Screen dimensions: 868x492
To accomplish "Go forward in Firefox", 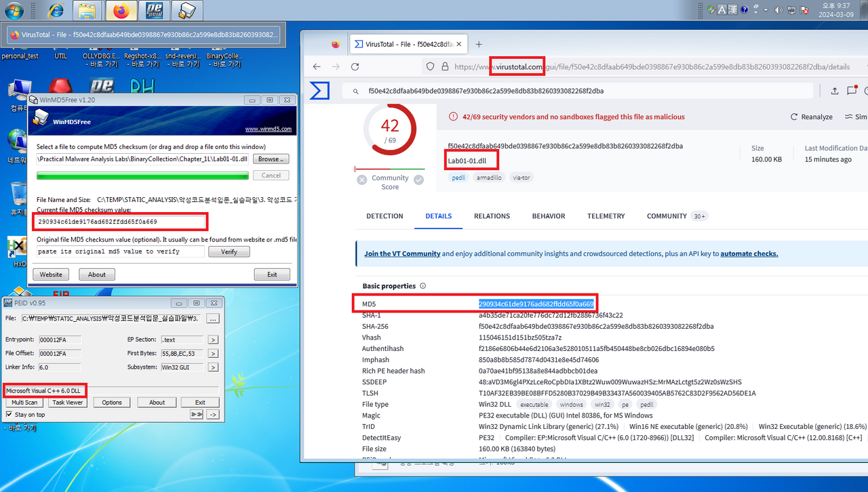I will 336,66.
